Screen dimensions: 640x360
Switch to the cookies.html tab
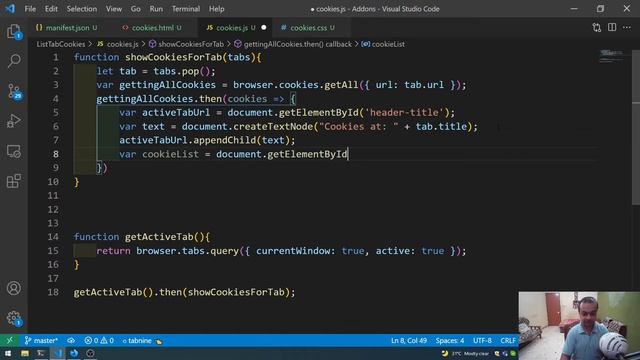pos(153,27)
